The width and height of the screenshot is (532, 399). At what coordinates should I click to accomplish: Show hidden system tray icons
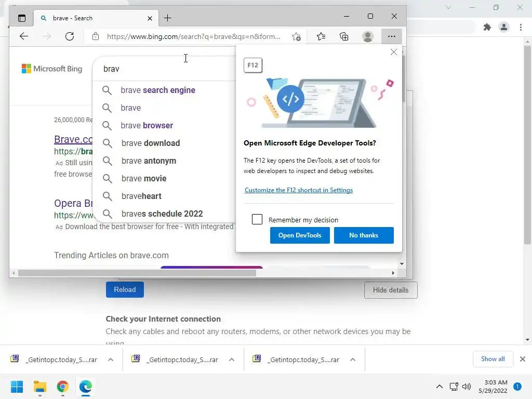pyautogui.click(x=440, y=387)
